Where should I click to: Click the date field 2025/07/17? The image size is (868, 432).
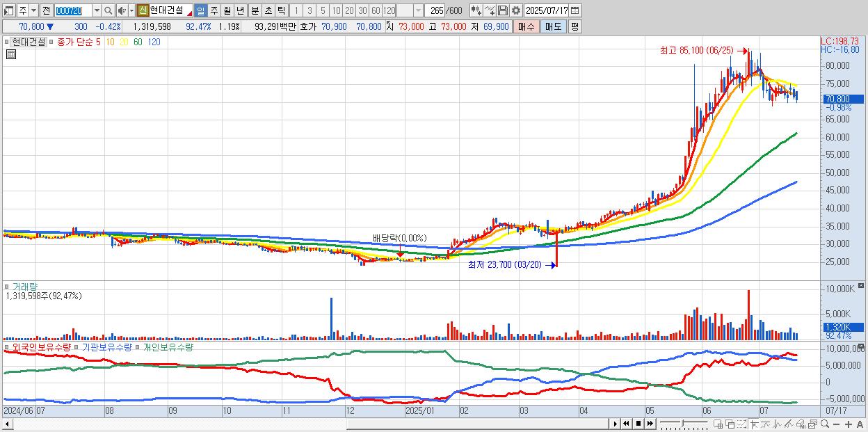pyautogui.click(x=547, y=10)
